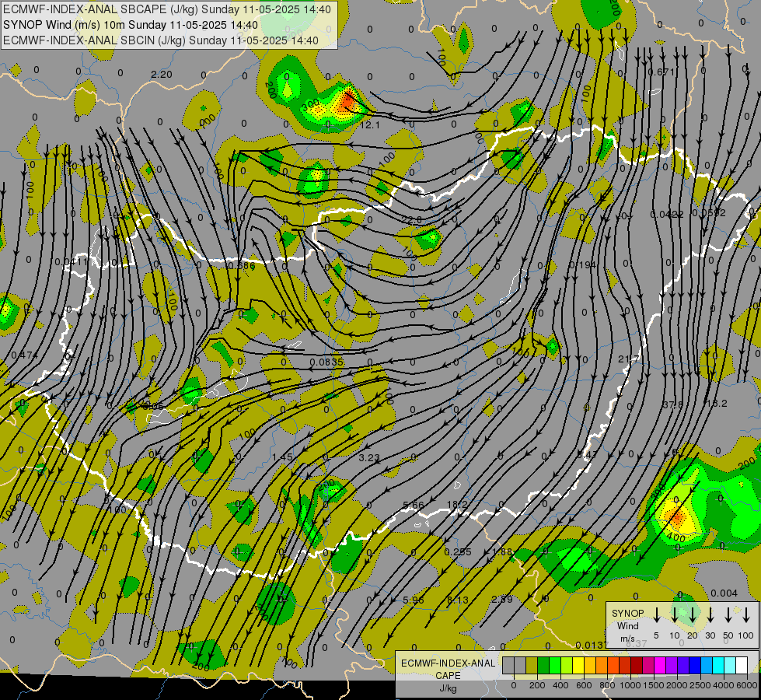This screenshot has height=700, width=761.
Task: Click the 30 m/s wind arrow in SYNOP legend
Action: pyautogui.click(x=710, y=615)
